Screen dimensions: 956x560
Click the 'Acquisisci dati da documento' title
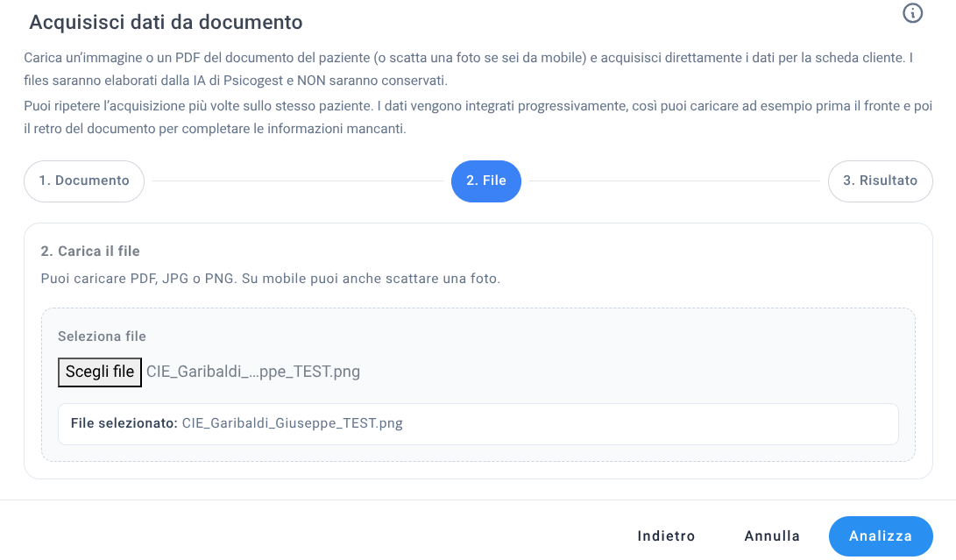[166, 23]
